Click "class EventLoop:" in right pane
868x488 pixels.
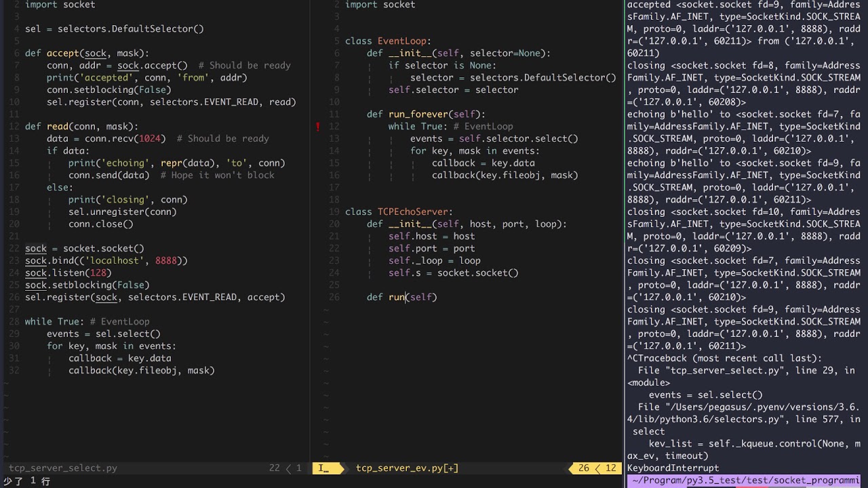pyautogui.click(x=389, y=41)
